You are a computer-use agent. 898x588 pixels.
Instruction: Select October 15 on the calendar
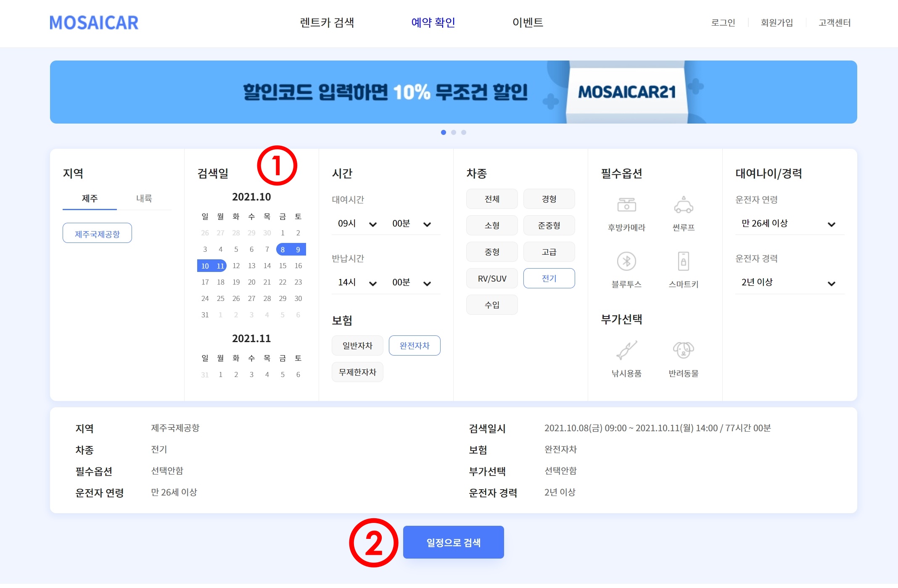(283, 265)
